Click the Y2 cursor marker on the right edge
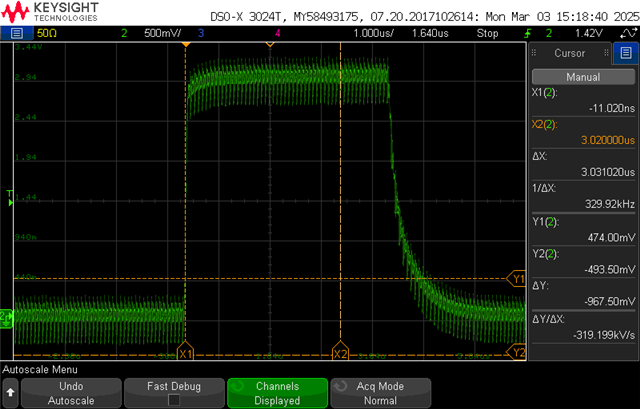 (516, 352)
